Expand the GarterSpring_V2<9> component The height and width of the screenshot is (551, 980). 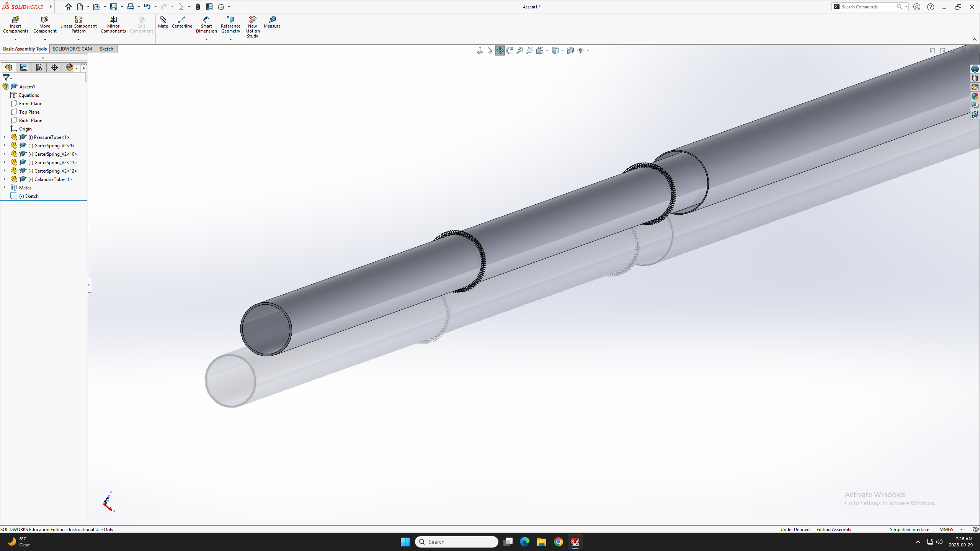click(x=5, y=145)
